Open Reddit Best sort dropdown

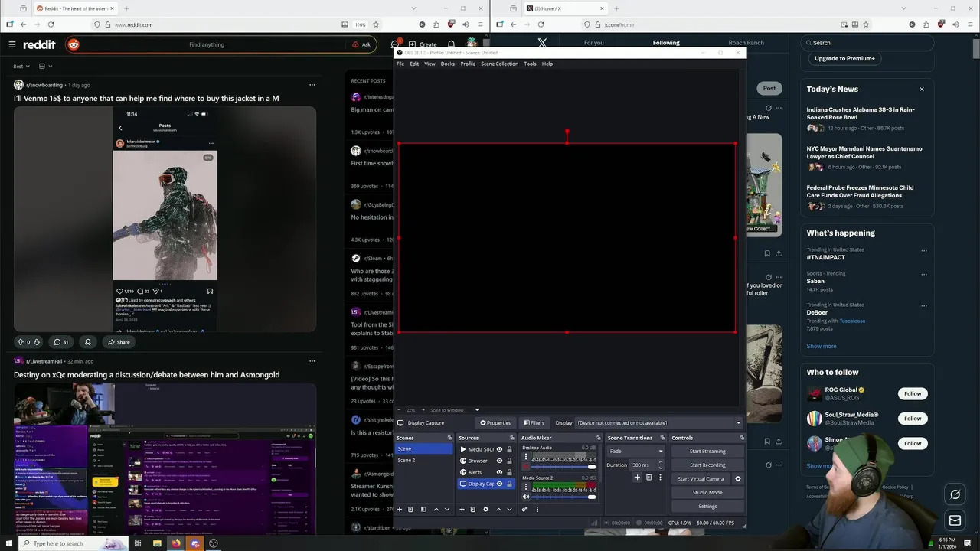tap(21, 66)
